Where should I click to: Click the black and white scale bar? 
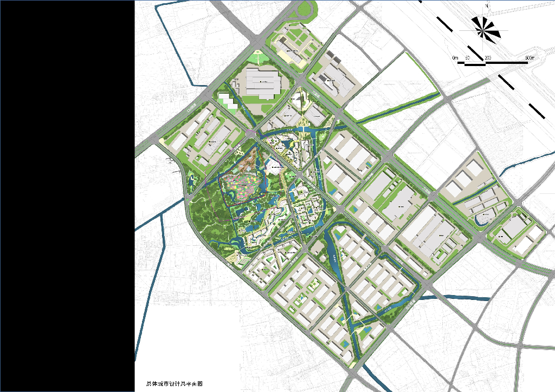[x=493, y=64]
